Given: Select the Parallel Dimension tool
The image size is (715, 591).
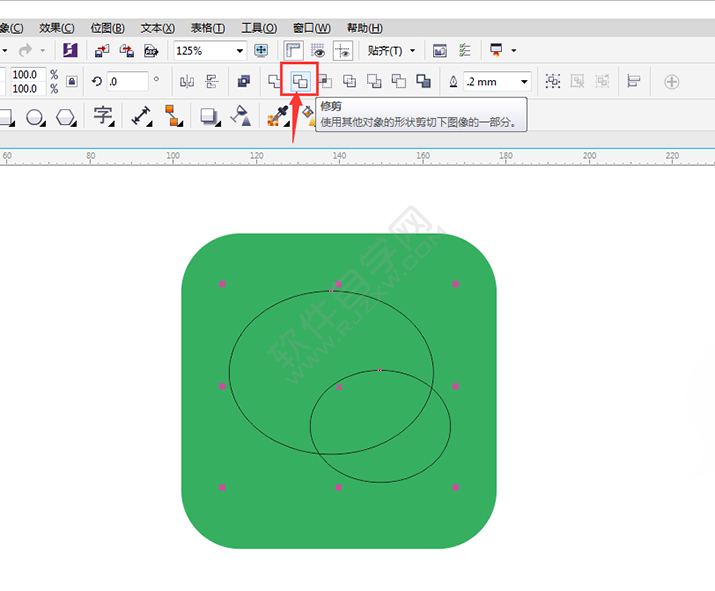Looking at the screenshot, I should point(141,117).
